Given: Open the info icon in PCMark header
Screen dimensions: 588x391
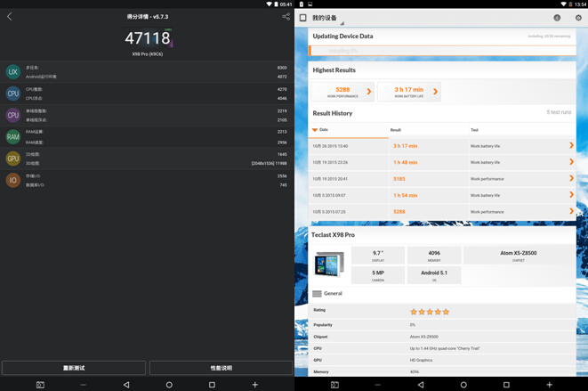Looking at the screenshot, I should 557,18.
